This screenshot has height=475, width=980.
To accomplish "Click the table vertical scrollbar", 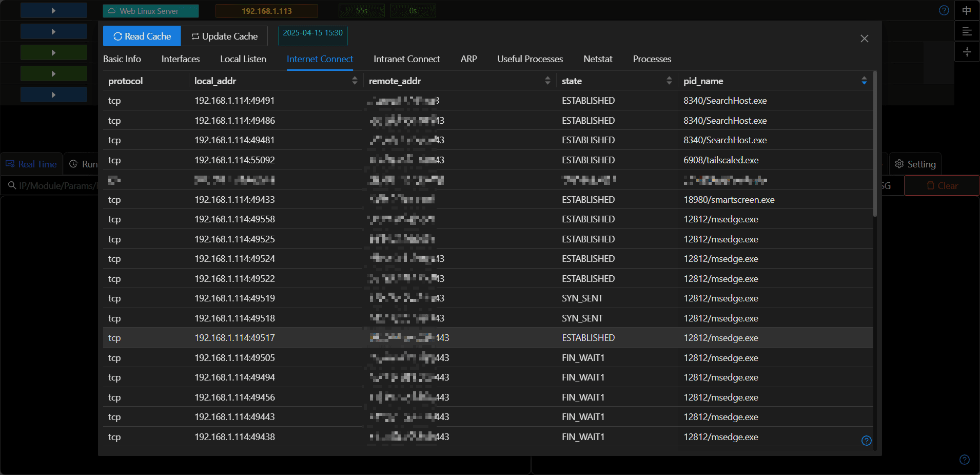I will (x=875, y=144).
